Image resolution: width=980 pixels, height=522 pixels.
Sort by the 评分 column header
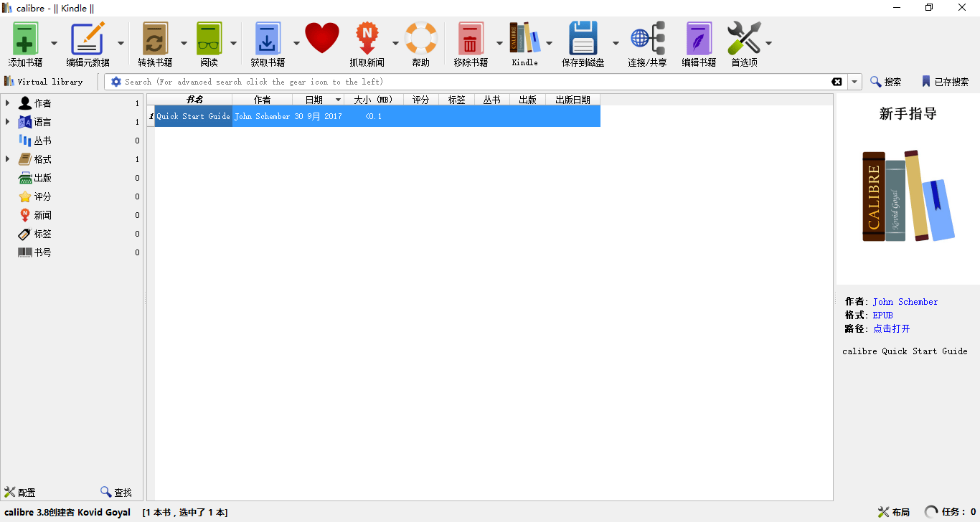(421, 100)
